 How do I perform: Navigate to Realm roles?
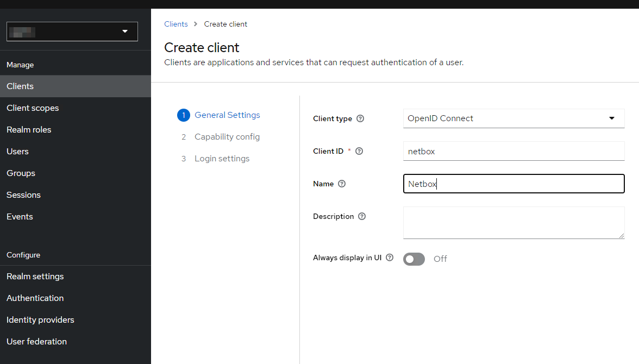[x=29, y=130]
